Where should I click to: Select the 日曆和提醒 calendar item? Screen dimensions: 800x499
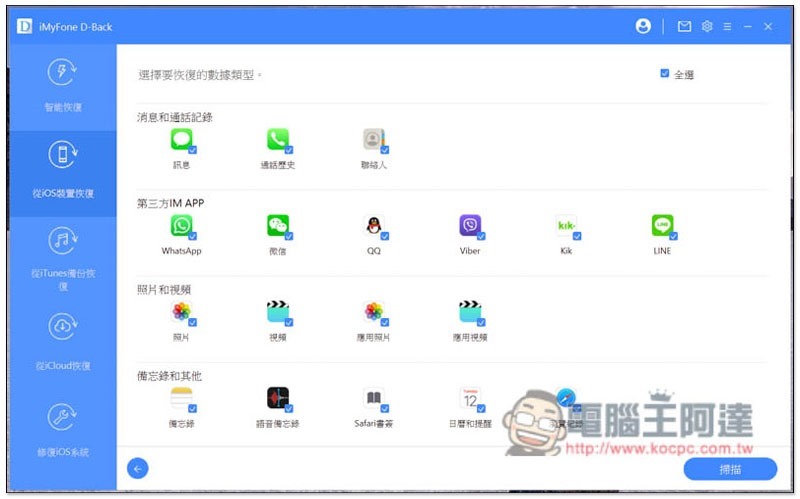point(470,407)
